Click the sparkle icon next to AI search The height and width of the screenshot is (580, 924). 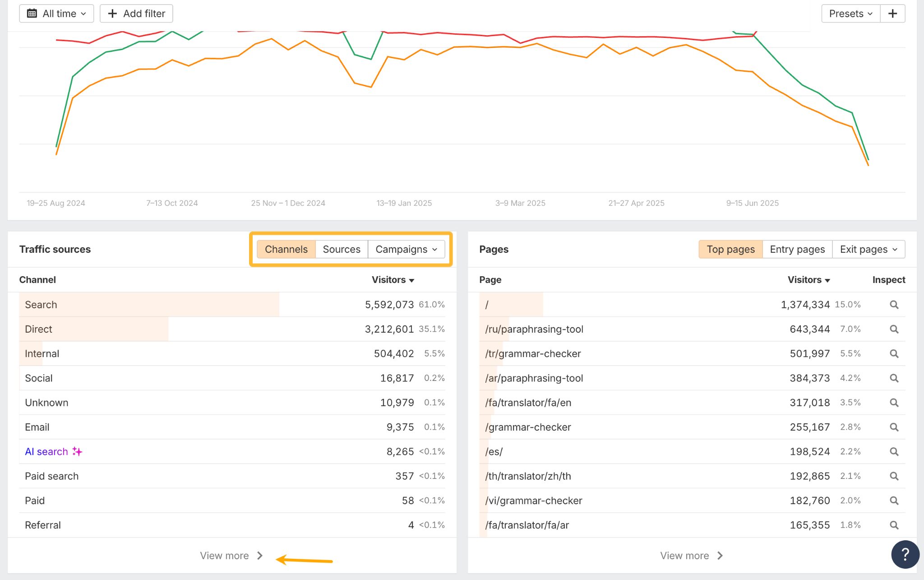(78, 451)
